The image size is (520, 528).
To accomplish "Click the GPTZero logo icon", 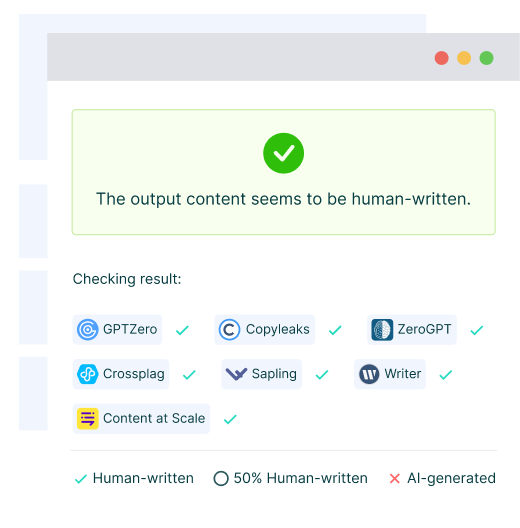I will coord(88,329).
